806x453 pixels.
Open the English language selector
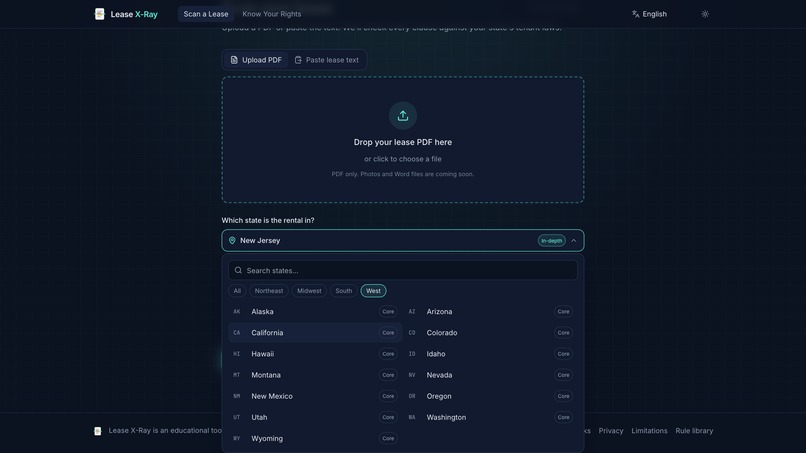pos(649,14)
